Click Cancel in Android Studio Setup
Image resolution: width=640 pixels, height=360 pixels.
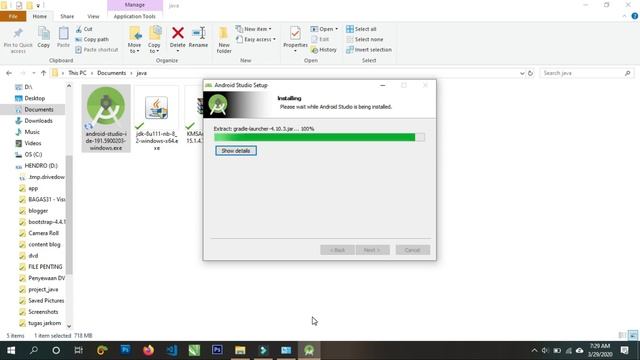point(413,250)
